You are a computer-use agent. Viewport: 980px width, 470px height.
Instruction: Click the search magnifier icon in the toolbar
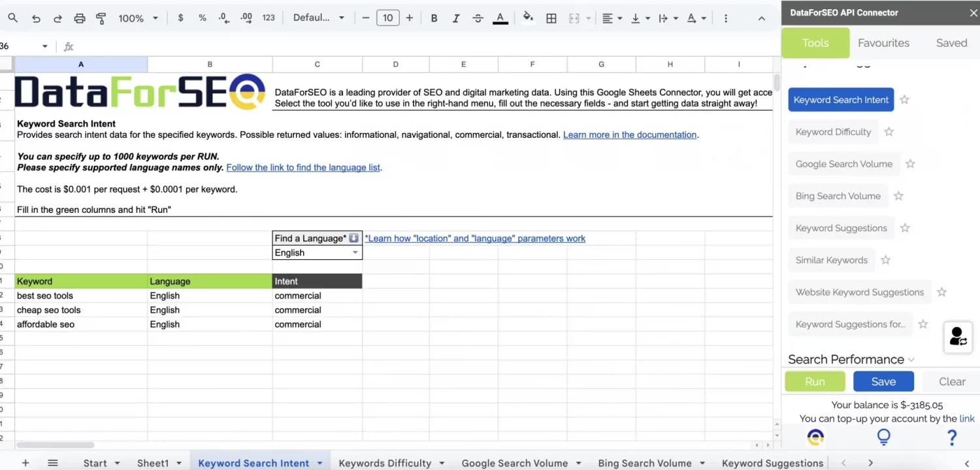[x=13, y=18]
